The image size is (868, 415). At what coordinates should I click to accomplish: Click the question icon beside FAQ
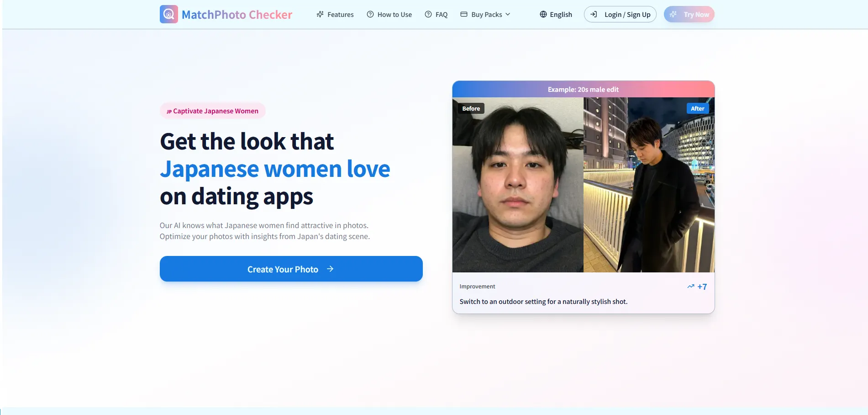(428, 14)
